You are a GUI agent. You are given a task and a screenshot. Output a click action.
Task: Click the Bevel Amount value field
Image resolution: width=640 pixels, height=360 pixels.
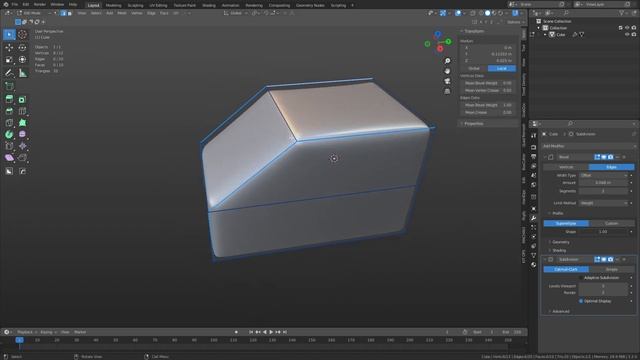pyautogui.click(x=603, y=182)
